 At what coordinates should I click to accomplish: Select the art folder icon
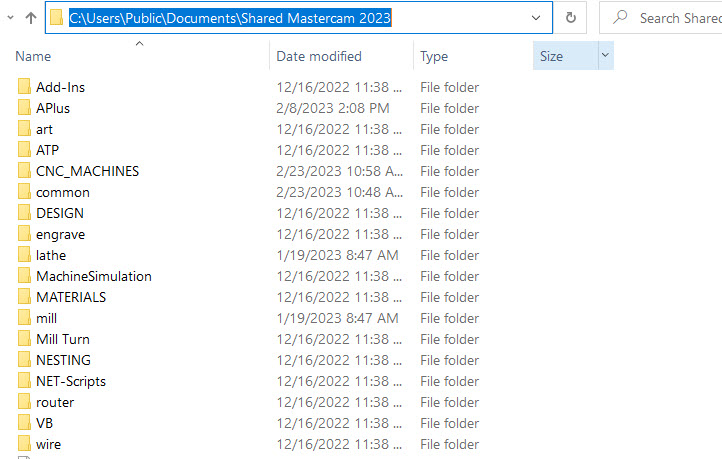click(24, 129)
